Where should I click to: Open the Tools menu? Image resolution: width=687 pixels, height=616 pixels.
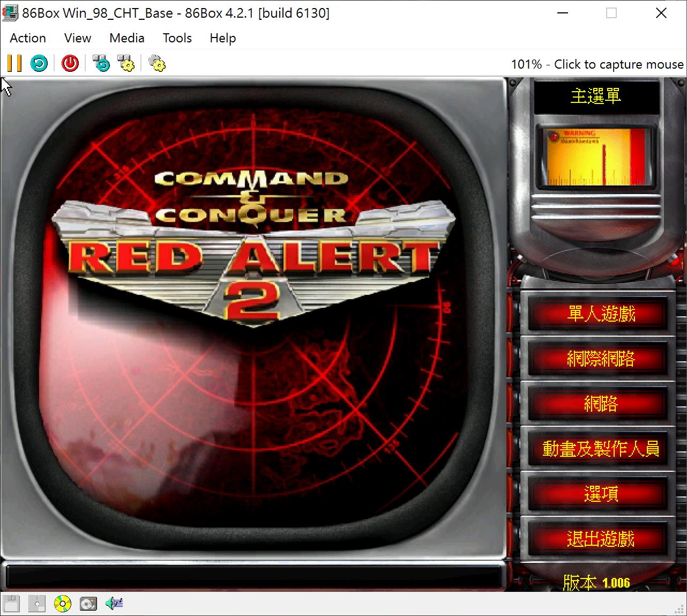[177, 38]
